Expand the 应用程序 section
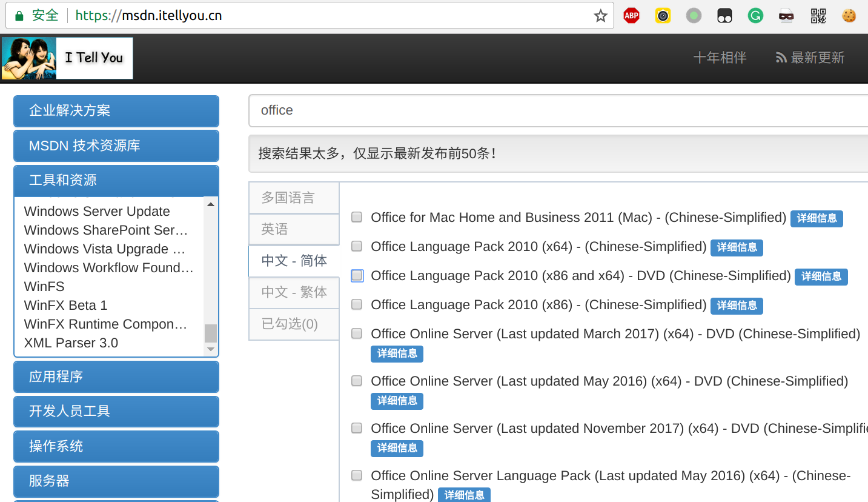 click(116, 376)
